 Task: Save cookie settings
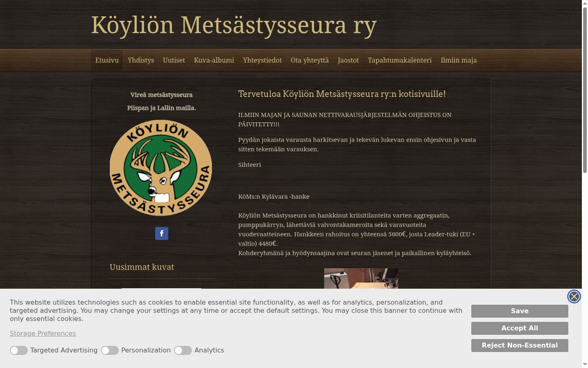tap(520, 311)
